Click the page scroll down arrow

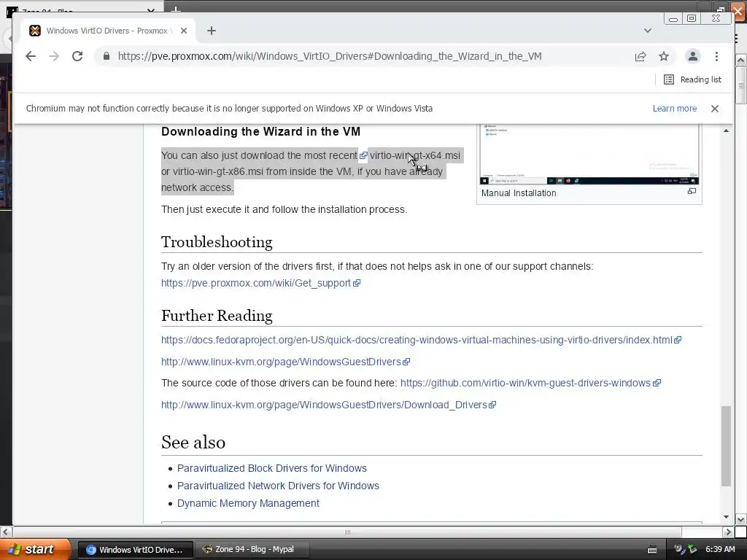[x=726, y=517]
